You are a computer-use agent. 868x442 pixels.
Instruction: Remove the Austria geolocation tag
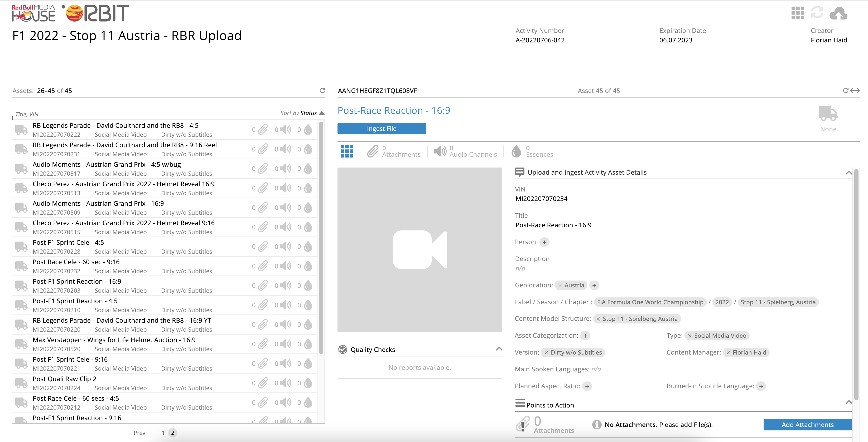tap(560, 286)
